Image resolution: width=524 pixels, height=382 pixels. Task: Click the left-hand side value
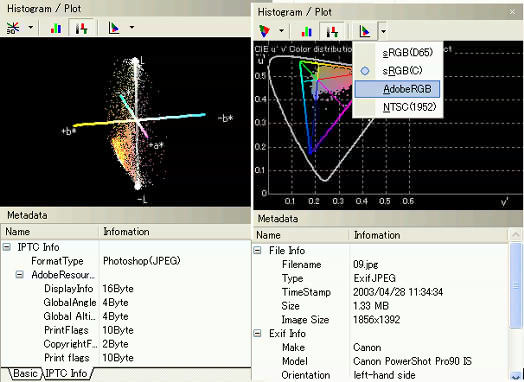click(384, 375)
